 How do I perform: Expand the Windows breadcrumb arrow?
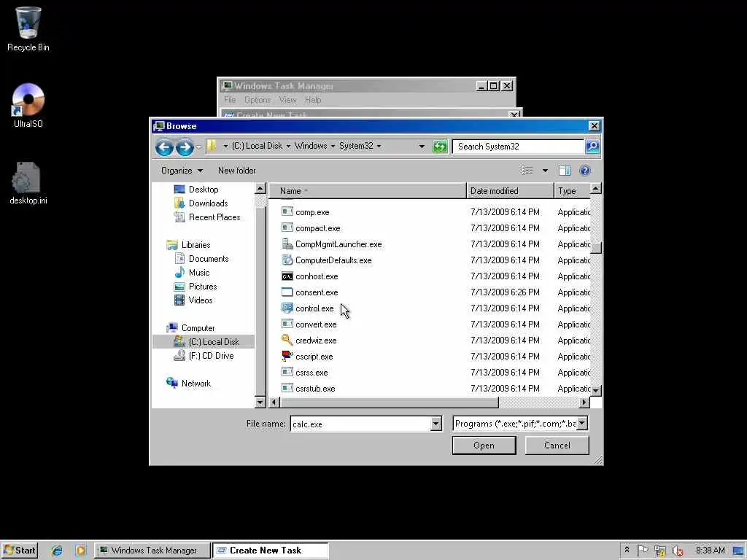(333, 146)
